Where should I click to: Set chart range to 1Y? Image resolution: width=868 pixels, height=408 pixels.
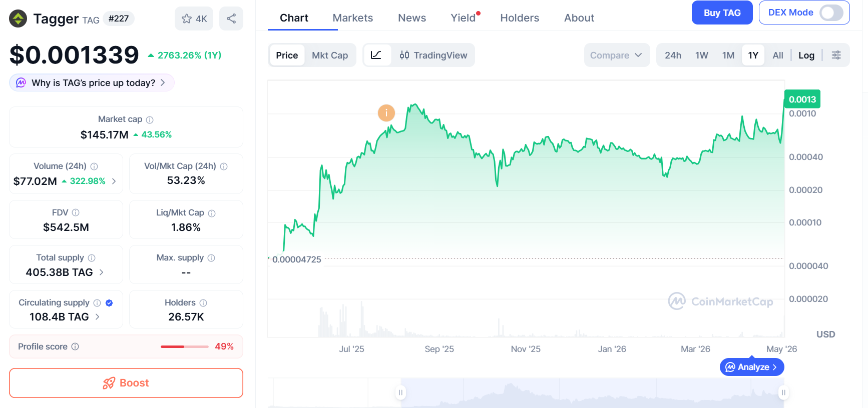coord(753,55)
